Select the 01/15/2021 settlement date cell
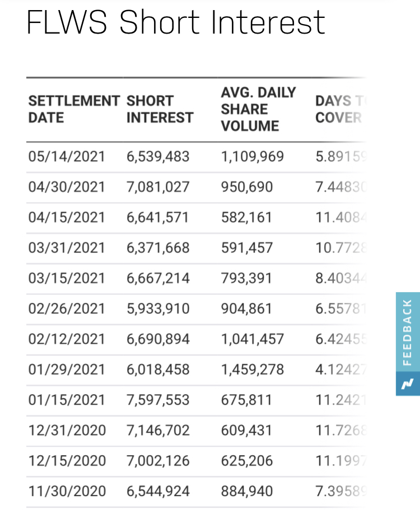Image resolution: width=420 pixels, height=510 pixels. coord(67,400)
